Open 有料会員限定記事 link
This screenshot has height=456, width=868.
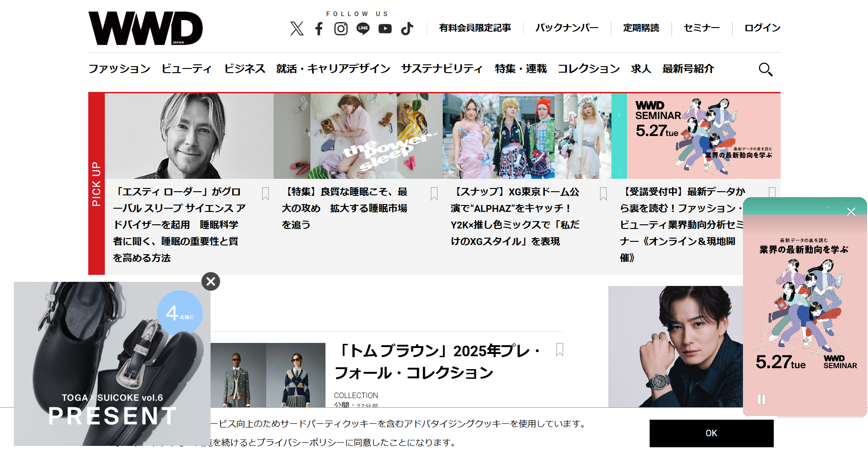475,28
